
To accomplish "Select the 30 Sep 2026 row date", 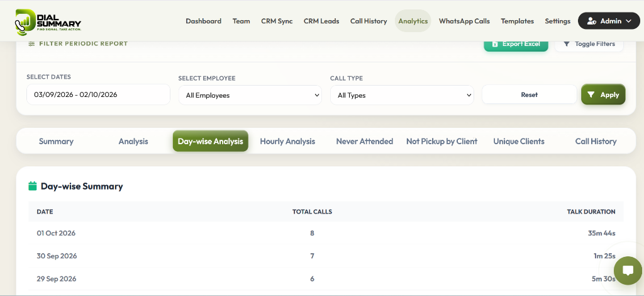I will point(57,256).
